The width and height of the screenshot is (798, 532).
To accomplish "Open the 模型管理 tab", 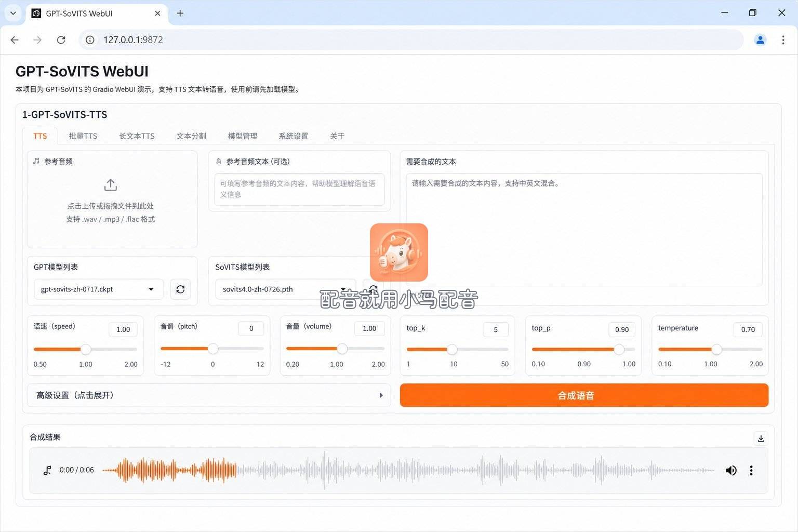I will pyautogui.click(x=243, y=136).
